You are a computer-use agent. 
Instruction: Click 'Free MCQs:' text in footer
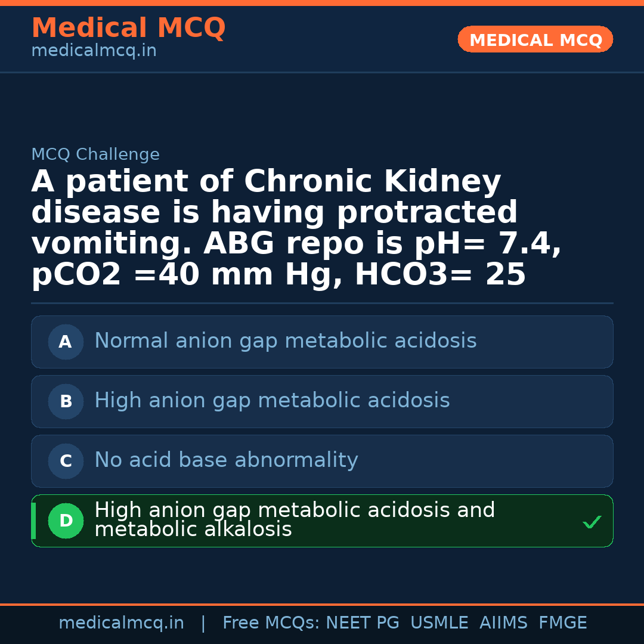[x=271, y=623]
